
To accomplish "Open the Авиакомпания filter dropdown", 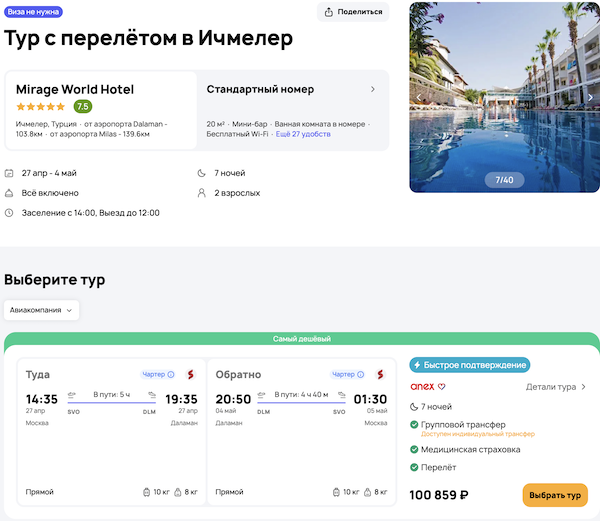I will coord(42,310).
